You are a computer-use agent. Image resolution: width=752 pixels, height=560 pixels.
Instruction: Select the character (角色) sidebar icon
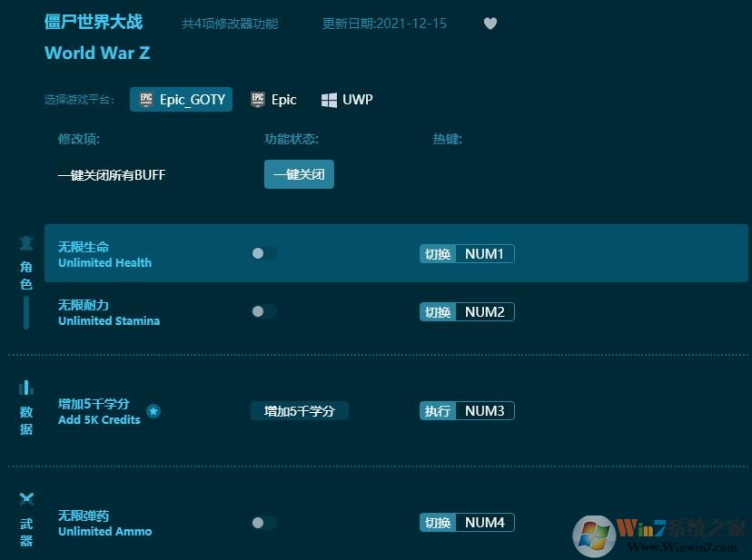[x=26, y=243]
